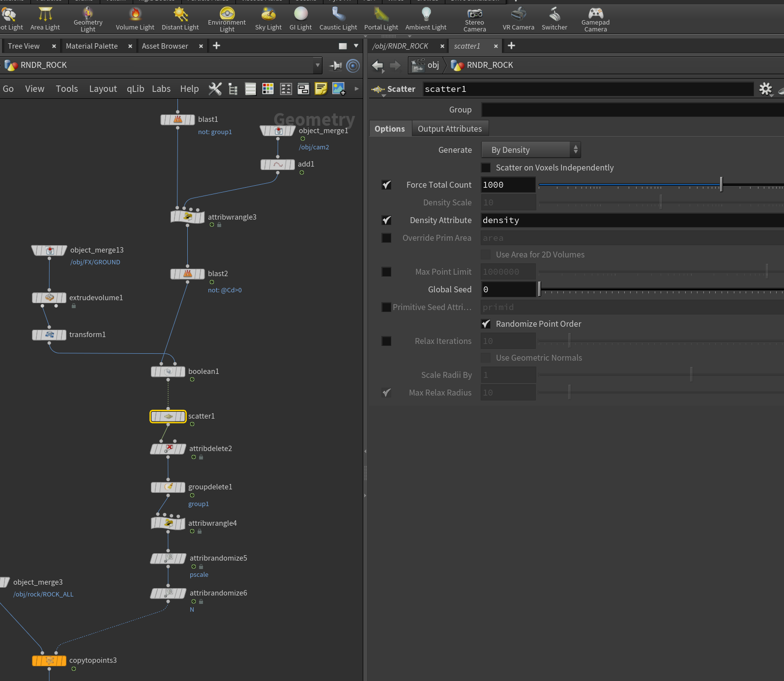The width and height of the screenshot is (784, 681).
Task: Select the scatter1 node
Action: (168, 417)
